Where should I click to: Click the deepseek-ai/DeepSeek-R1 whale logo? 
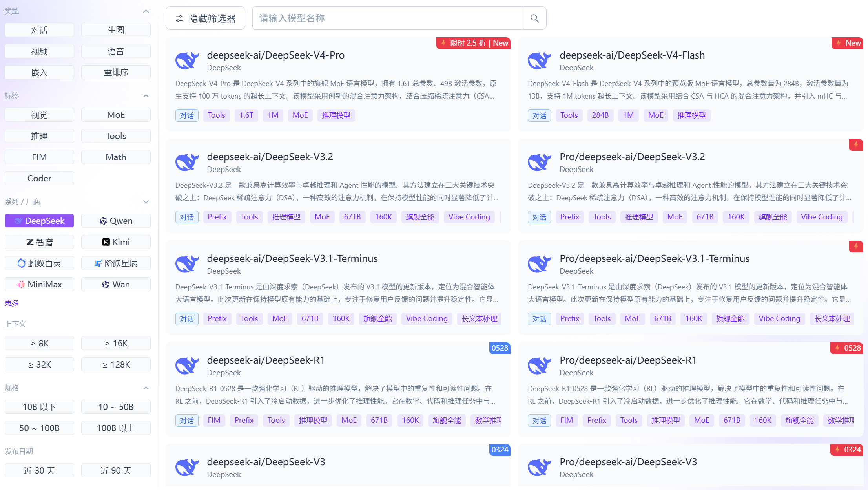[x=187, y=366]
